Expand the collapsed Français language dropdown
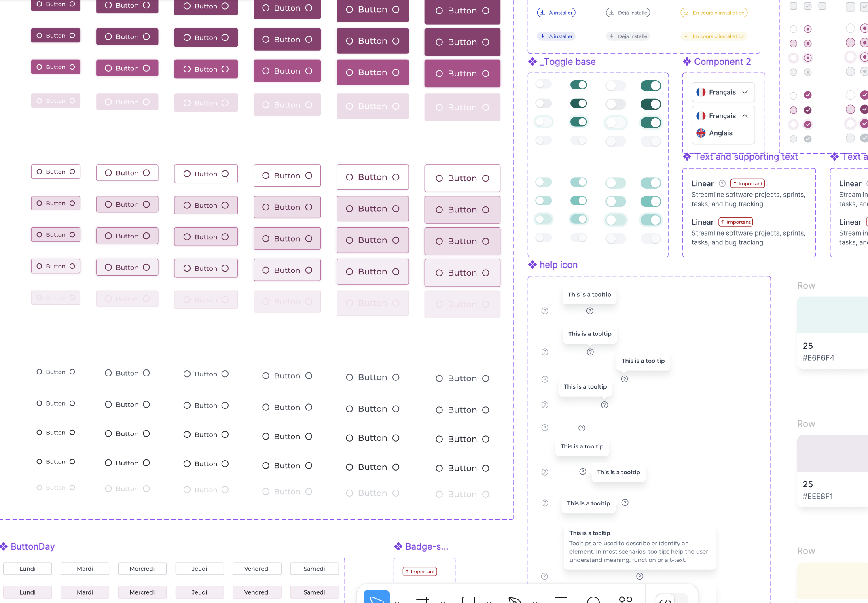Screen dimensions: 868x603 coord(723,92)
